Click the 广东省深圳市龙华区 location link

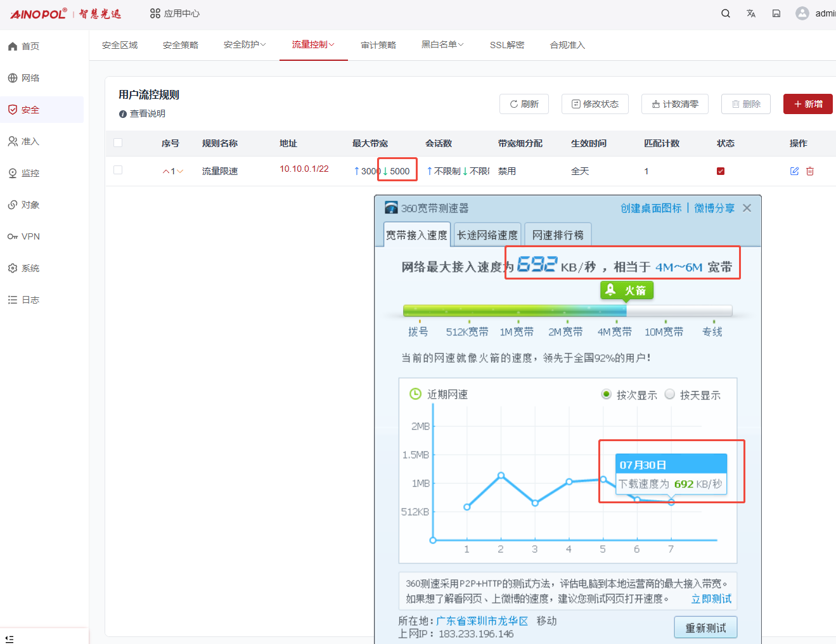(x=482, y=621)
